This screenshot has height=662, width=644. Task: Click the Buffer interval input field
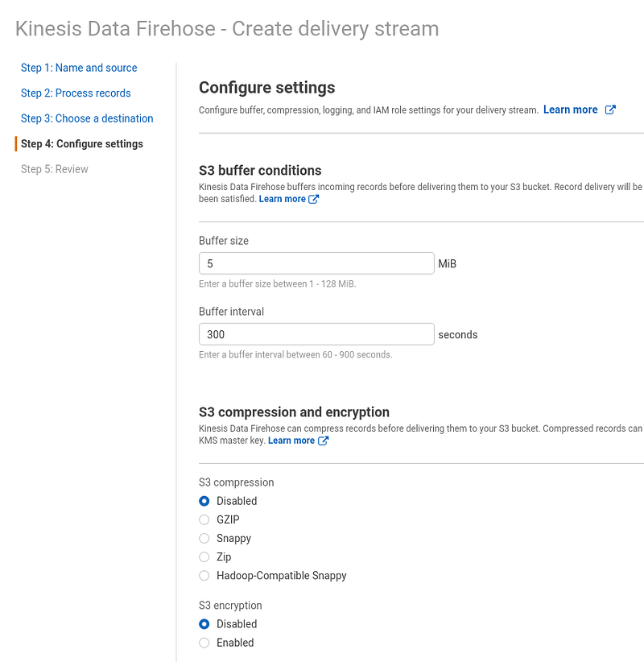pos(316,334)
